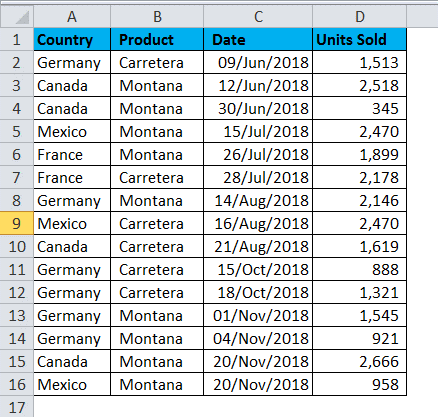
Task: Click the Date header cell
Action: pyautogui.click(x=258, y=40)
